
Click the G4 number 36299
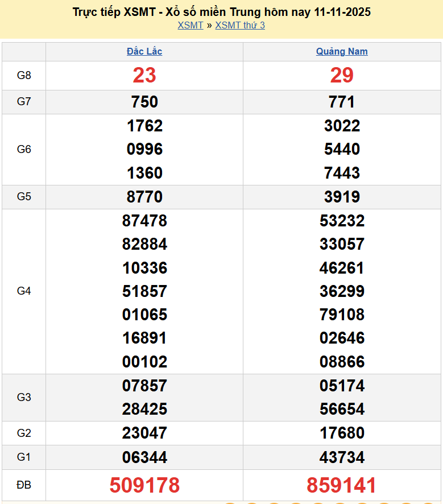(342, 291)
